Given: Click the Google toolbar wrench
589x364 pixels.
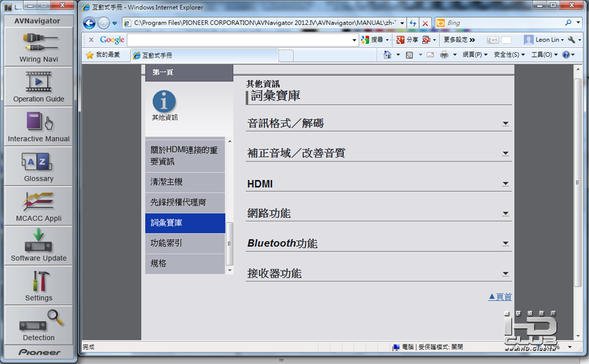Looking at the screenshot, I should tap(572, 40).
